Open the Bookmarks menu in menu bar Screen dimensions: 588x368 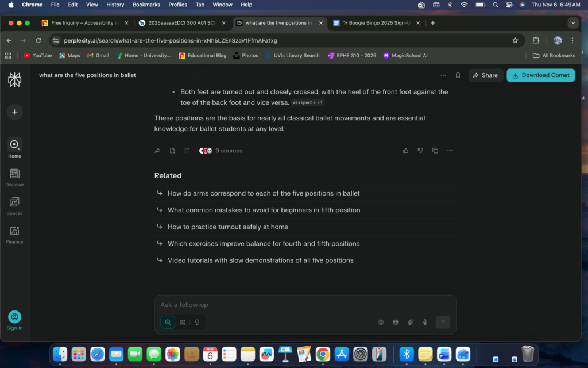point(146,5)
